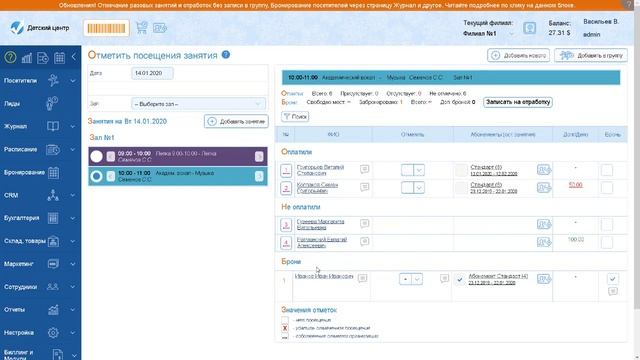Open the mark dropdown in Иванов's row
Image resolution: width=640 pixels, height=360 pixels.
coord(417,279)
